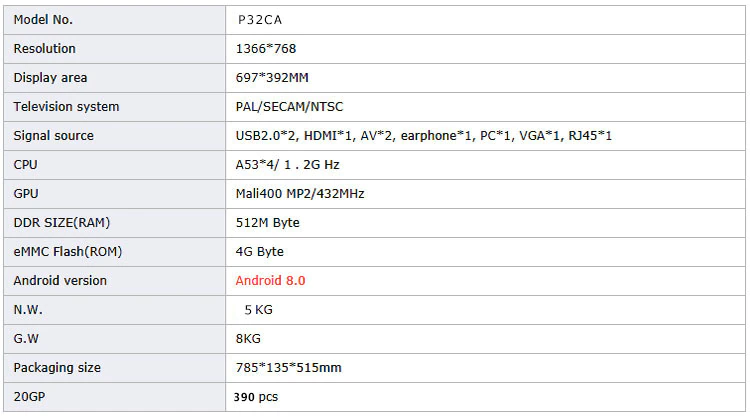The width and height of the screenshot is (750, 419).
Task: Select the 697*392MM display value
Action: [x=274, y=78]
